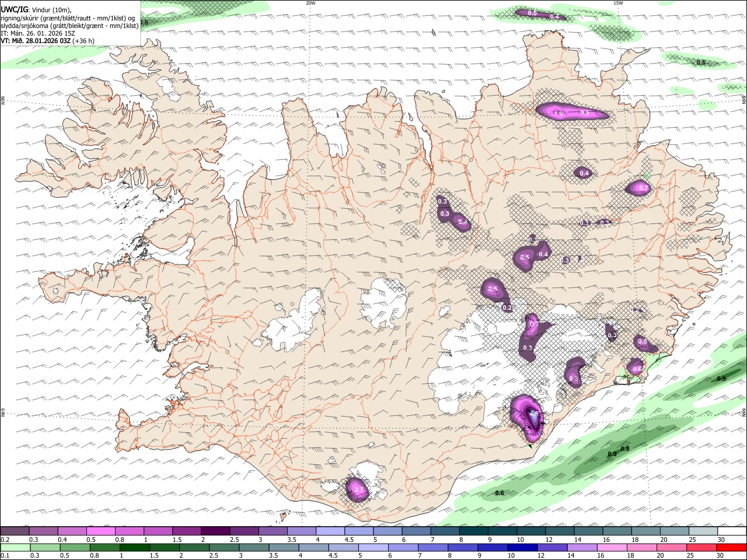
Task: Click the rigning/skúrir legend description line
Action: (x=67, y=17)
